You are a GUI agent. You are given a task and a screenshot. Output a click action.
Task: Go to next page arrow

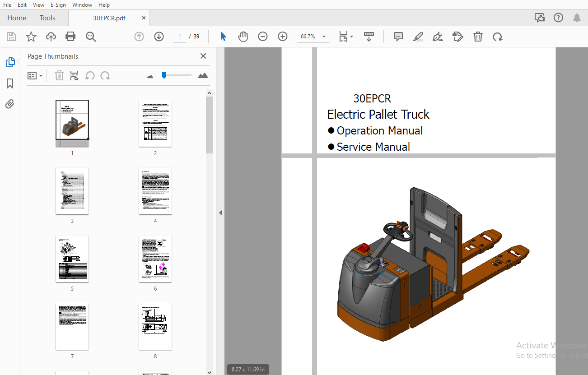click(x=159, y=37)
